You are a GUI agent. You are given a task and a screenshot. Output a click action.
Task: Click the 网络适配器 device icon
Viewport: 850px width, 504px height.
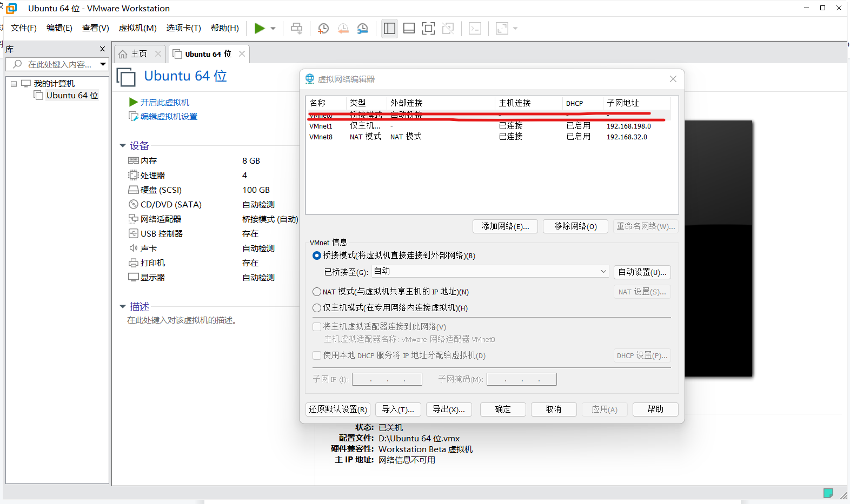point(134,219)
